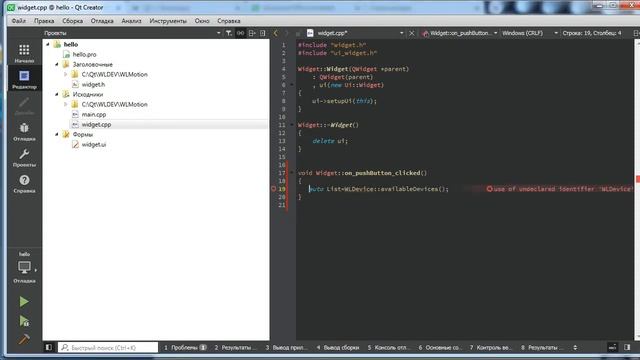
Task: Open the 3 Вывод прил. output pane
Action: [286, 347]
